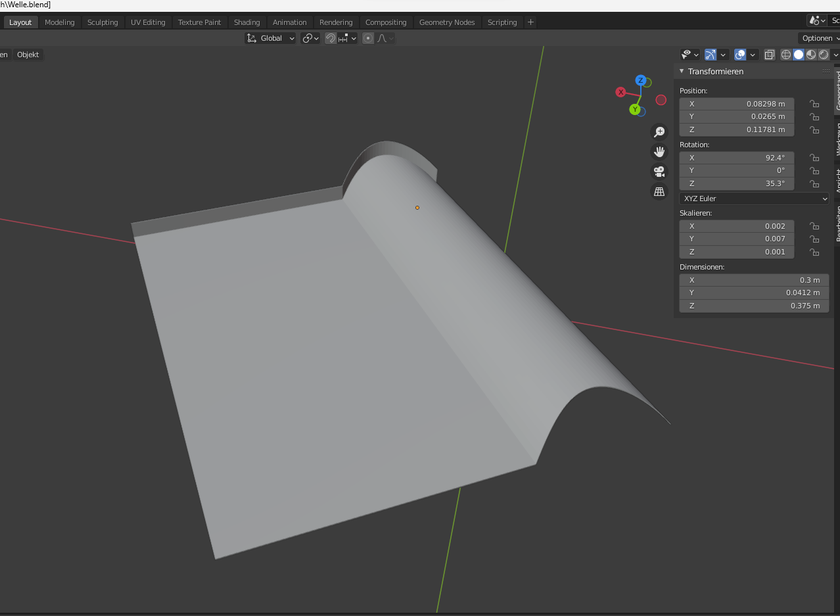
Task: Select wireframe viewport shading
Action: [x=786, y=55]
